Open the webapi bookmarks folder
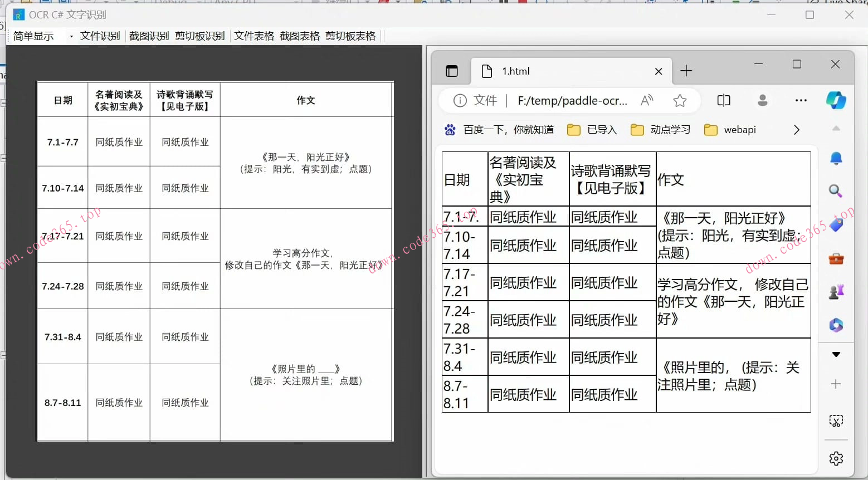The height and width of the screenshot is (480, 868). tap(730, 130)
